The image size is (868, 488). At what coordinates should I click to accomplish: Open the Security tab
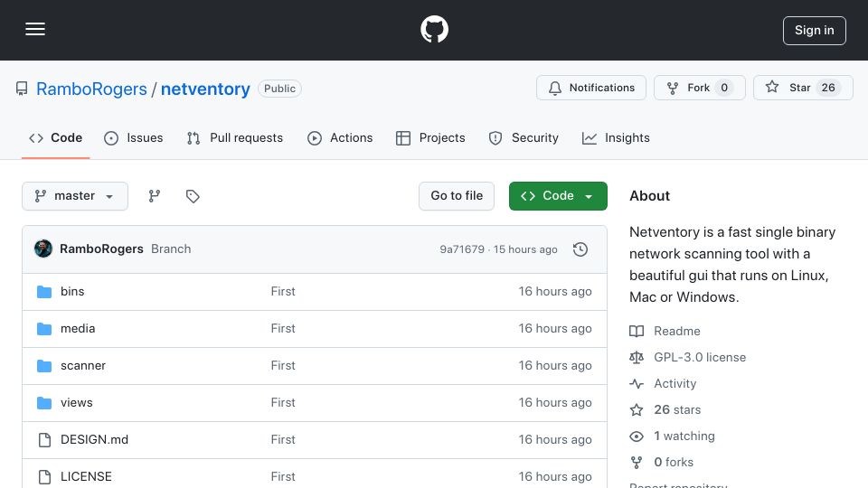(524, 137)
